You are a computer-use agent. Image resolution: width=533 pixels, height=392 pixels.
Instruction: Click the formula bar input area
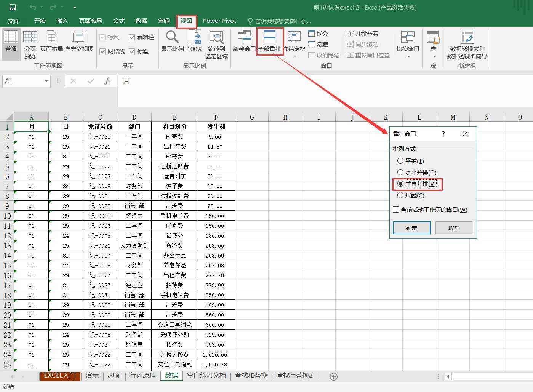click(326, 91)
